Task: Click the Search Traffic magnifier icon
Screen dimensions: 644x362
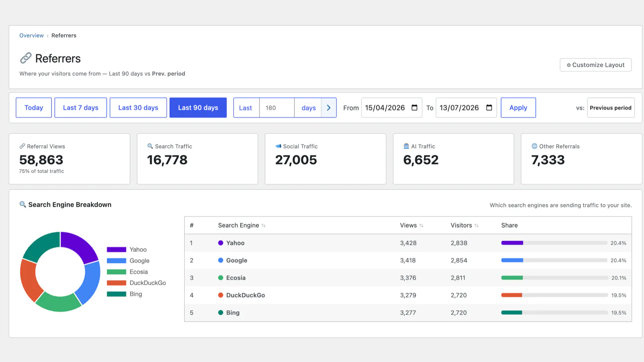Action: click(150, 146)
